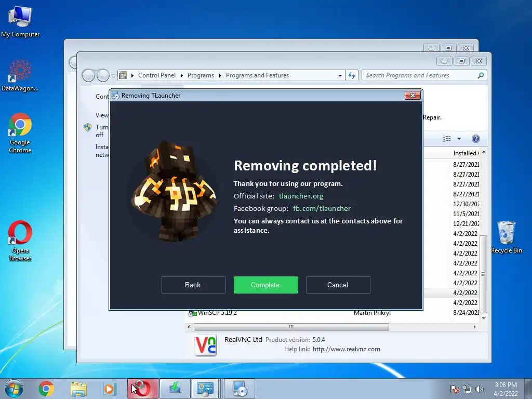
Task: Open the tlauncher.org official site link
Action: [x=301, y=196]
